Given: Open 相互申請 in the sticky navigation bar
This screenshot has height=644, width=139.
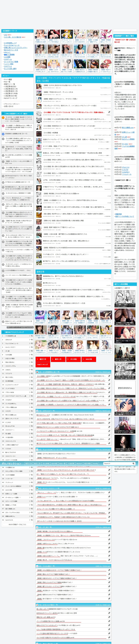Looking at the screenshot, I should point(87,463).
